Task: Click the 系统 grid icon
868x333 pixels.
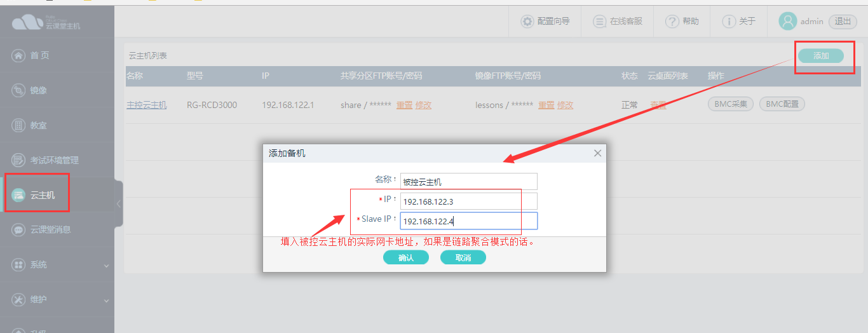Action: click(18, 264)
